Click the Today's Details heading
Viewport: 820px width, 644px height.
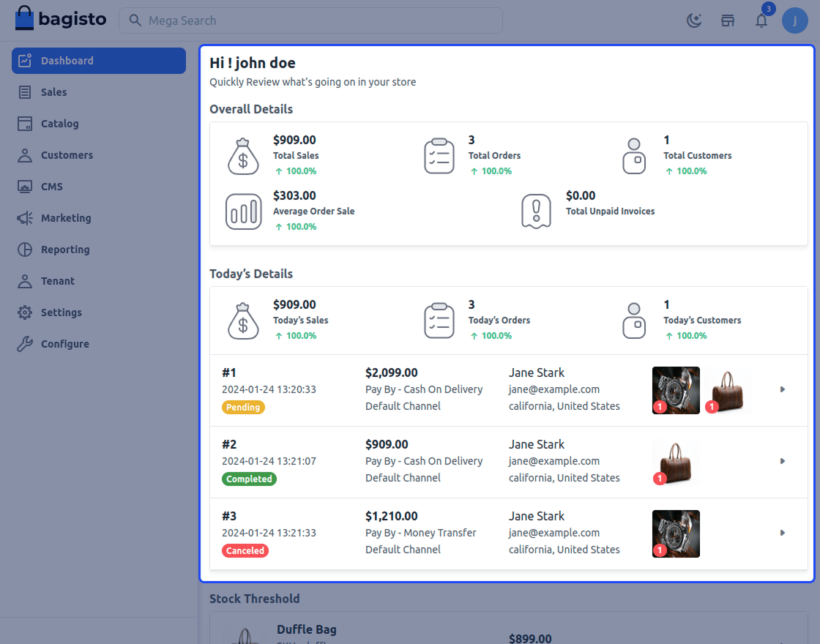click(x=251, y=274)
